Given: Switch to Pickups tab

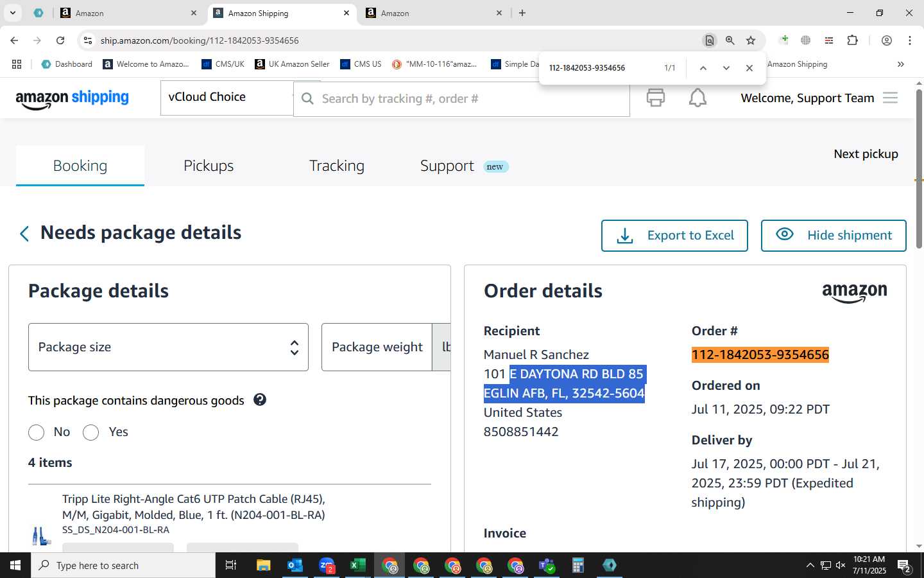Looking at the screenshot, I should [x=209, y=166].
